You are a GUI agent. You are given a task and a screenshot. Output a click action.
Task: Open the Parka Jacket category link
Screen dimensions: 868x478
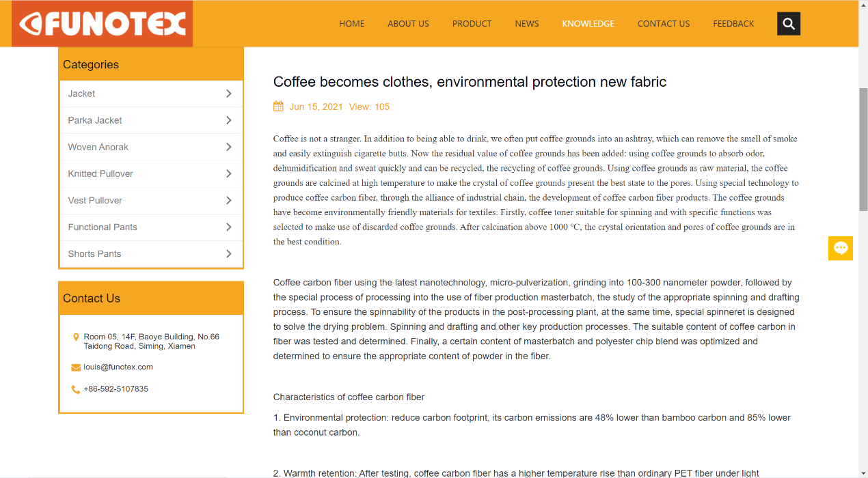[95, 120]
